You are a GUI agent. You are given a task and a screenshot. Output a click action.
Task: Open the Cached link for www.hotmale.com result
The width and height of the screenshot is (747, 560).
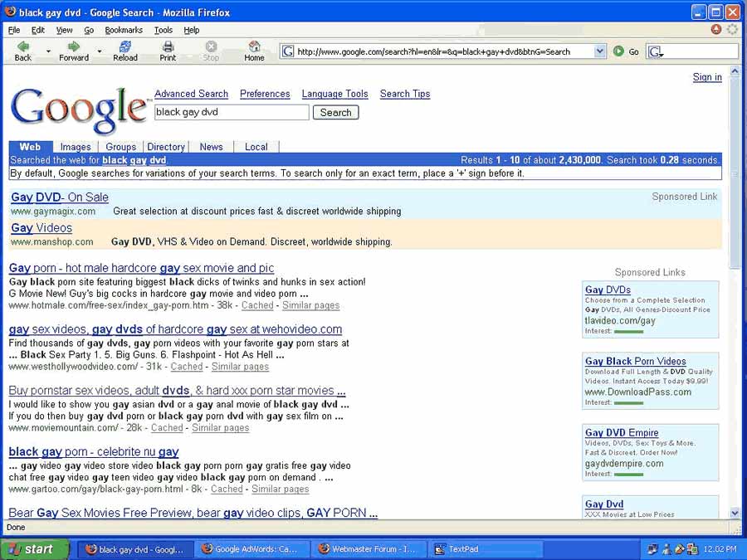(257, 305)
